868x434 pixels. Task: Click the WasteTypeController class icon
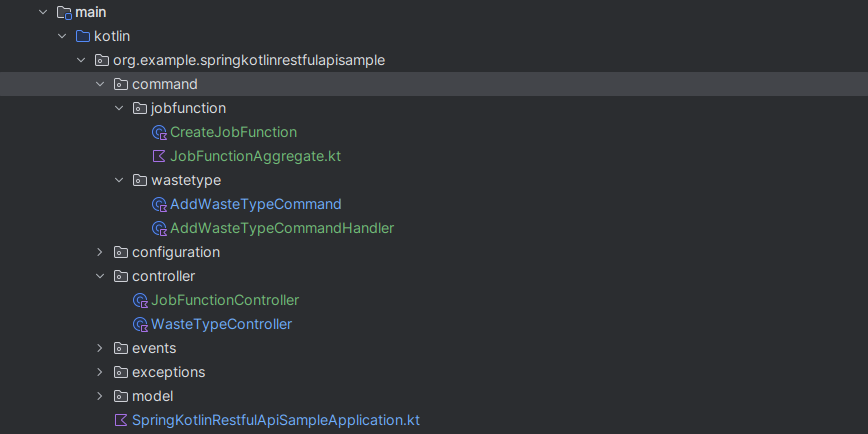point(141,324)
